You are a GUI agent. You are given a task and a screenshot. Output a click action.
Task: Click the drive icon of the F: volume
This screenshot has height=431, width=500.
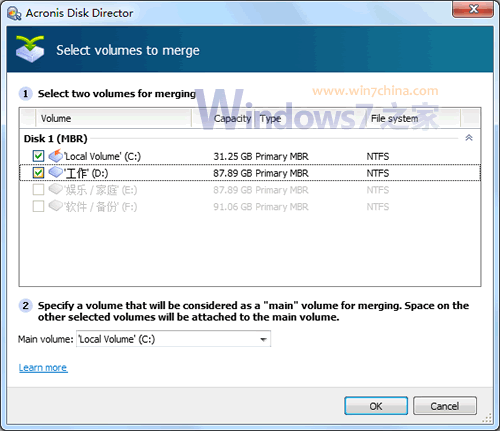[56, 206]
